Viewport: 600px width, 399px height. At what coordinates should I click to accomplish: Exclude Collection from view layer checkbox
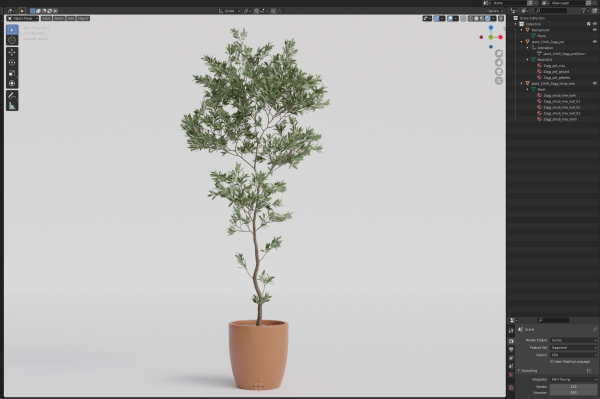pos(589,24)
